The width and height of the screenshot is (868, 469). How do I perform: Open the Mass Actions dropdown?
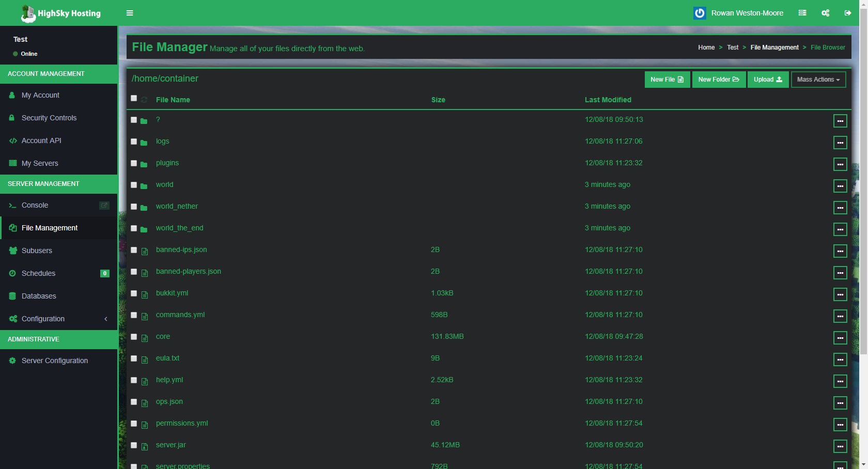(818, 80)
